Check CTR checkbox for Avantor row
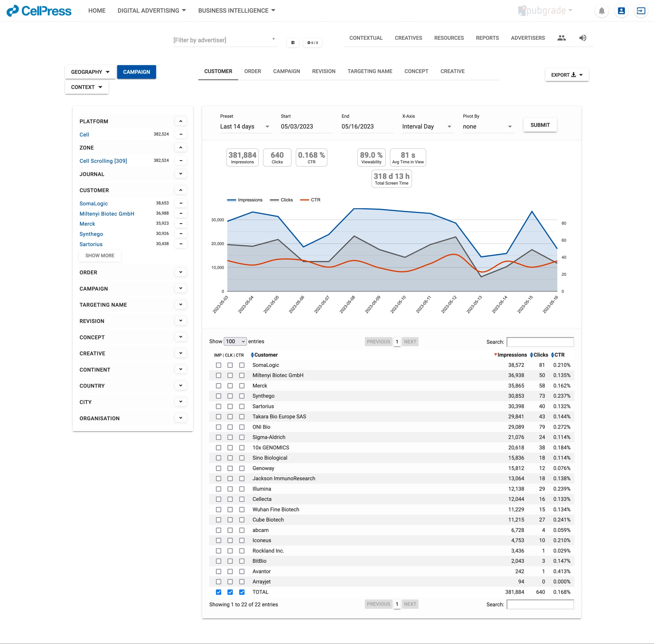 (242, 572)
